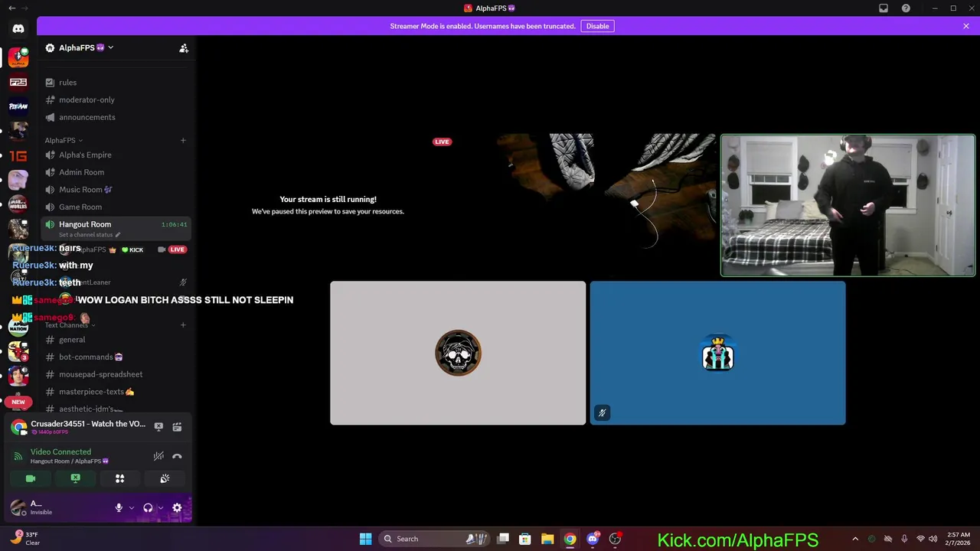
Task: Add a channel to AlphaFPS category
Action: 183,140
